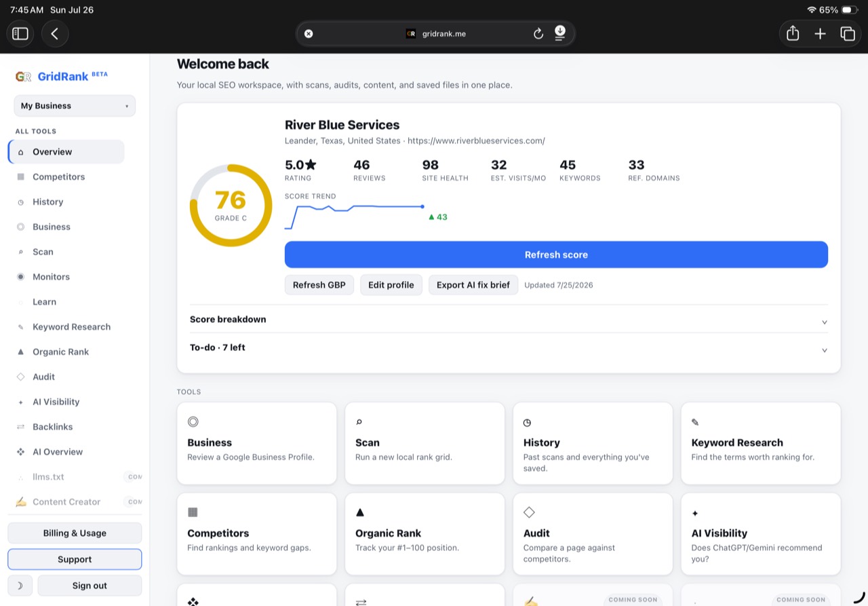The image size is (868, 606).
Task: Click the Audit diamond icon in sidebar
Action: [x=20, y=377]
